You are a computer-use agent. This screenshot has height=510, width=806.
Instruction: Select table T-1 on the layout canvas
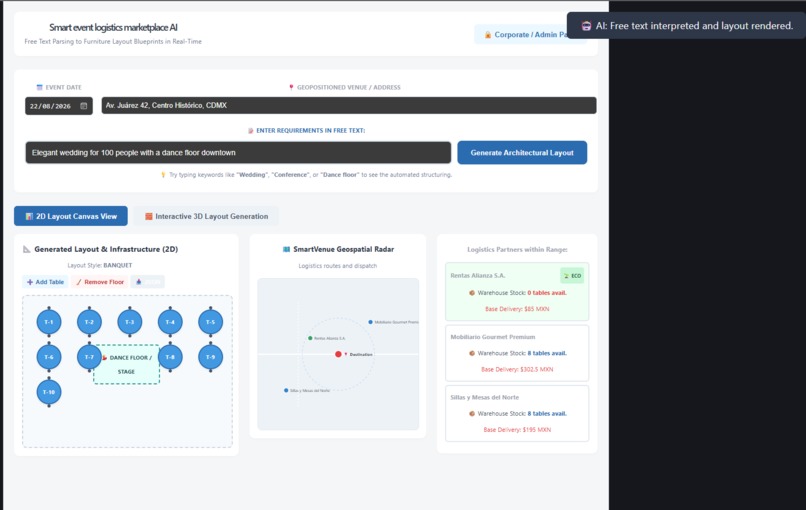point(49,322)
